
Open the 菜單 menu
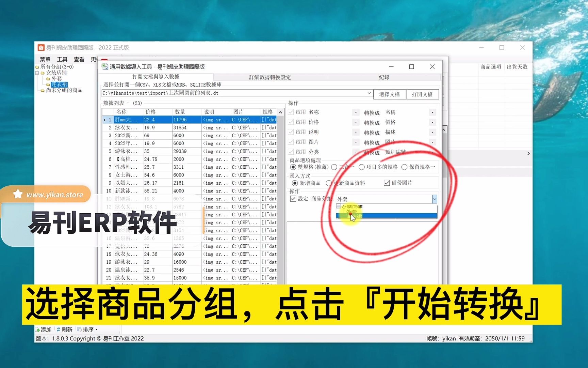(x=45, y=59)
